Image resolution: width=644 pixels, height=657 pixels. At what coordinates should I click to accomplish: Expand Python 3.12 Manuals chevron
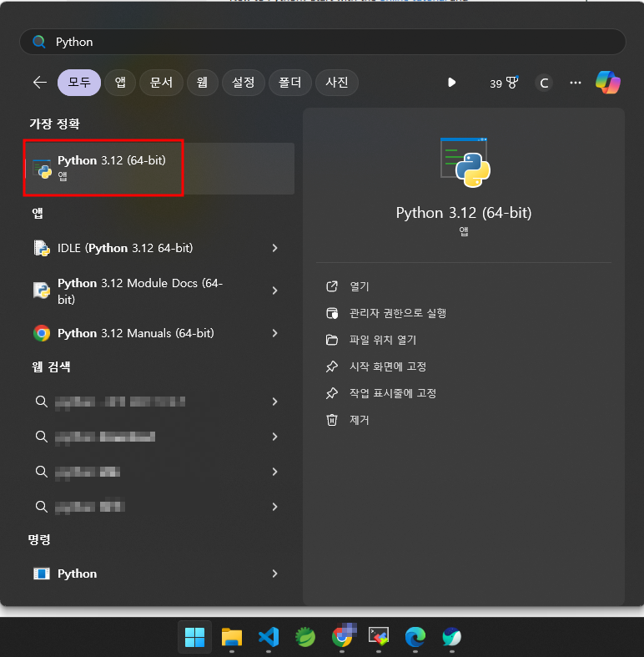click(274, 333)
